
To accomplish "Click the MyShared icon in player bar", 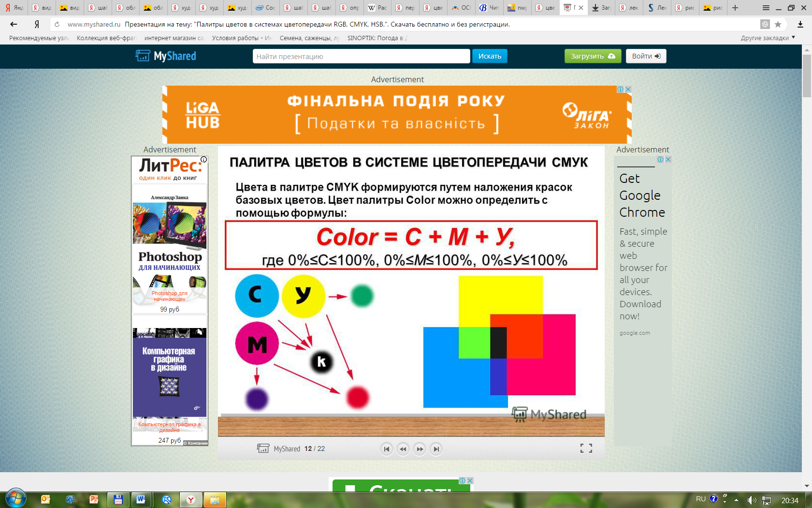I will point(263,448).
